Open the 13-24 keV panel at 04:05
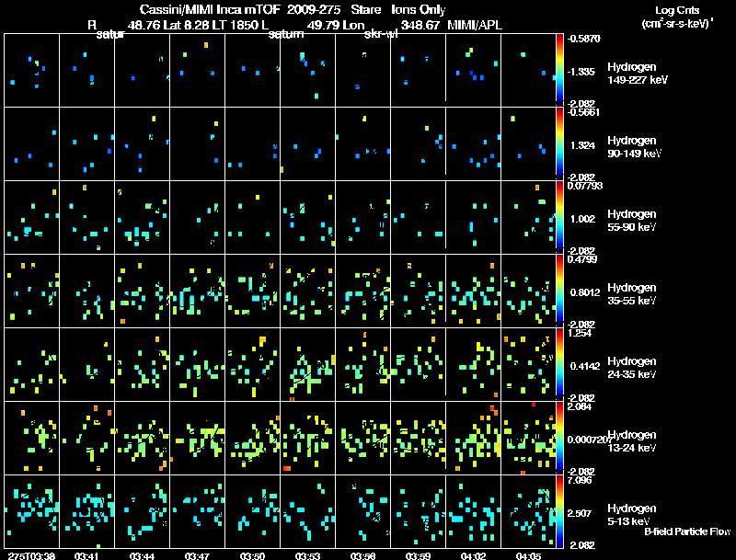Viewport: 736px width, 560px height. click(x=528, y=438)
